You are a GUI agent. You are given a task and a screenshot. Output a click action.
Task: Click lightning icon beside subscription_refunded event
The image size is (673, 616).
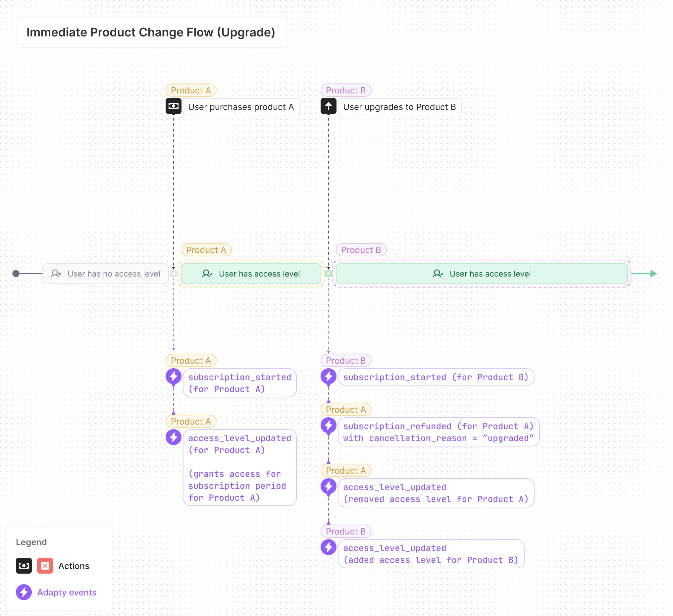pyautogui.click(x=329, y=426)
